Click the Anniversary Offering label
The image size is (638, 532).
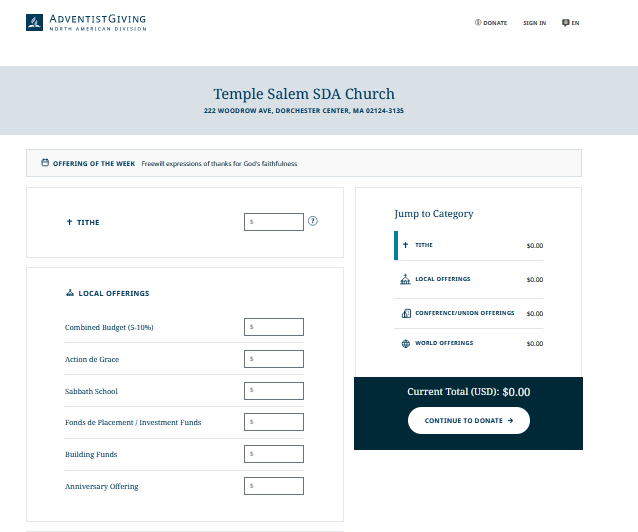click(102, 486)
